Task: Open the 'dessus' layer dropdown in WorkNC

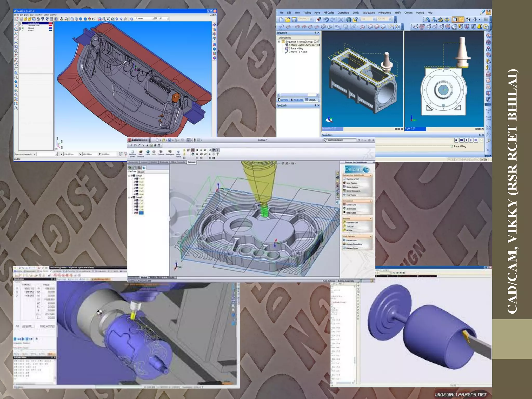Action: coord(154,18)
